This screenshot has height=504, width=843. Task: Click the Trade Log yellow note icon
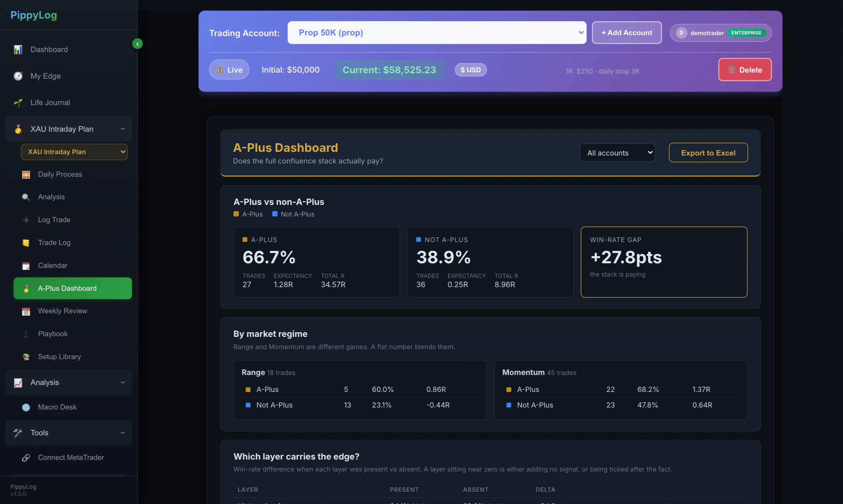tap(26, 243)
